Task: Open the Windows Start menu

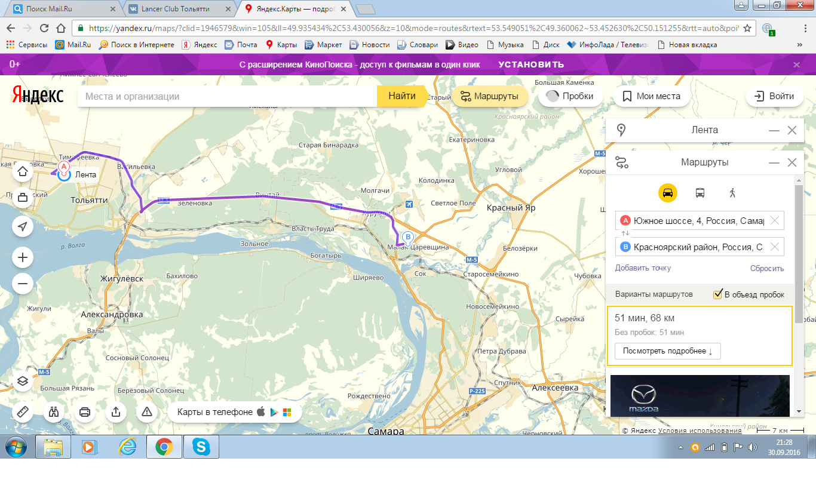Action: pos(16,447)
